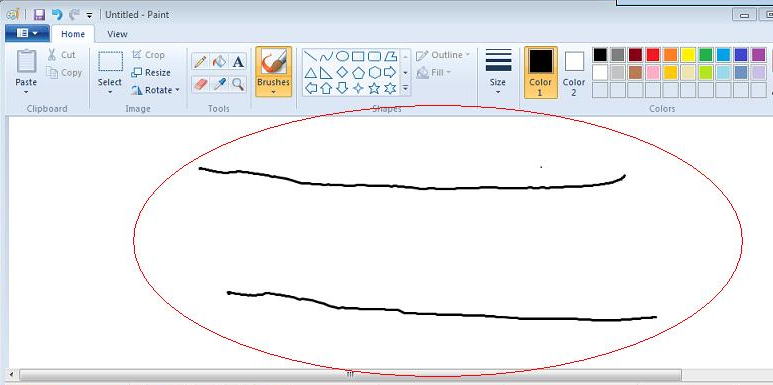This screenshot has height=385, width=773.
Task: Click the Save icon in title bar
Action: pos(39,15)
